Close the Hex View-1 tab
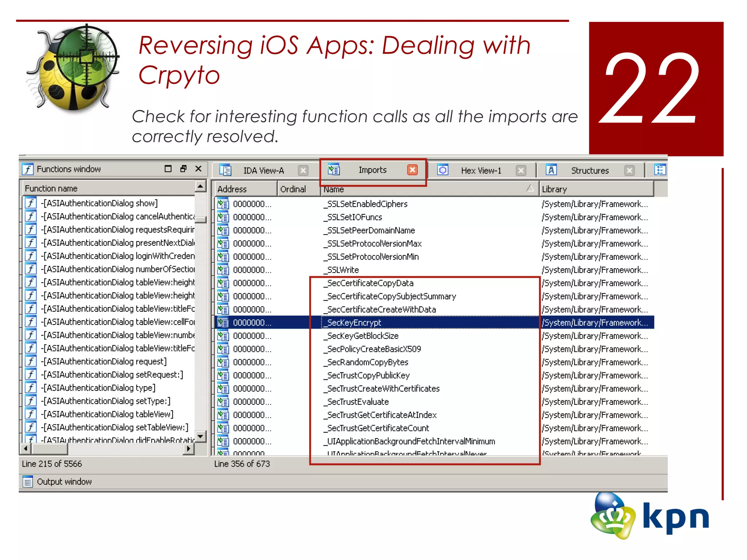747x560 pixels. pyautogui.click(x=521, y=171)
